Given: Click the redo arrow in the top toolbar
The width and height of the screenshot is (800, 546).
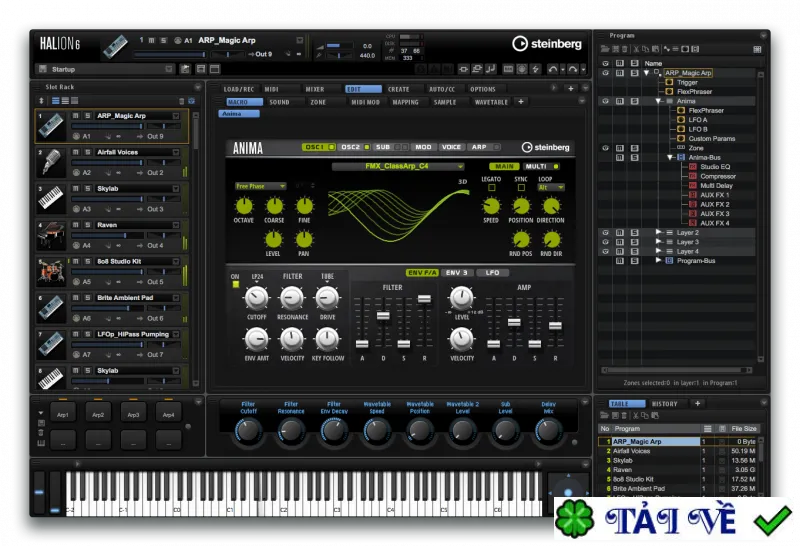Looking at the screenshot, I should [x=573, y=69].
